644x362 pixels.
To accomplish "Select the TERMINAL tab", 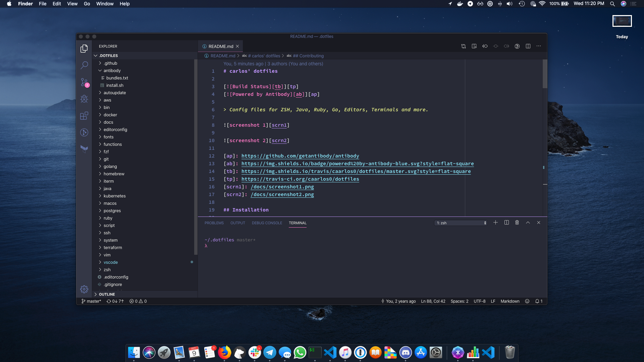I will point(298,223).
